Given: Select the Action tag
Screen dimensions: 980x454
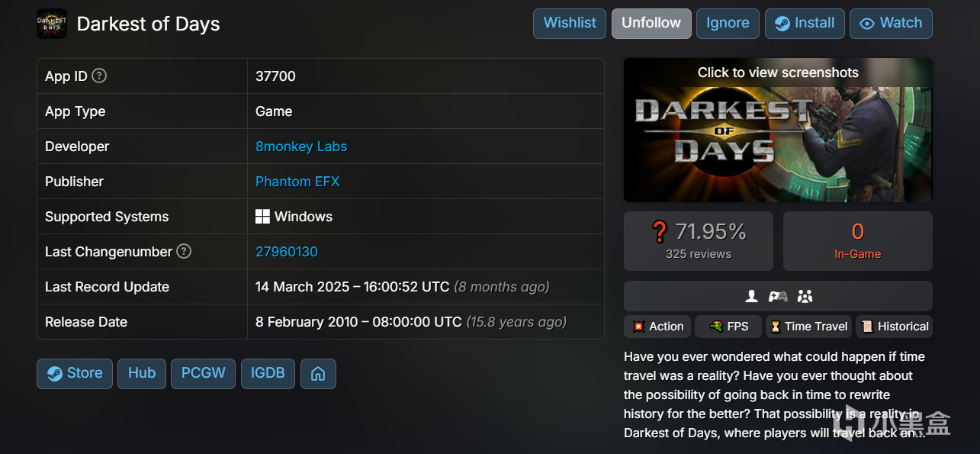Looking at the screenshot, I should tap(657, 327).
